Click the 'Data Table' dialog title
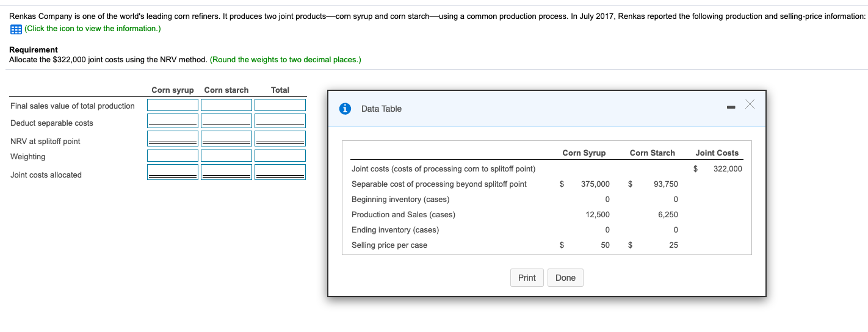Viewport: 868px width, 332px height. (x=382, y=109)
